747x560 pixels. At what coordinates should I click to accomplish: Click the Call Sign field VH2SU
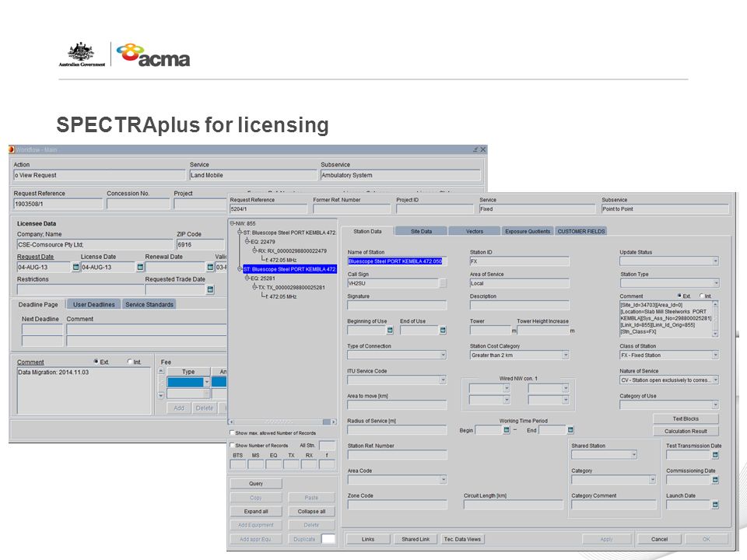click(394, 283)
